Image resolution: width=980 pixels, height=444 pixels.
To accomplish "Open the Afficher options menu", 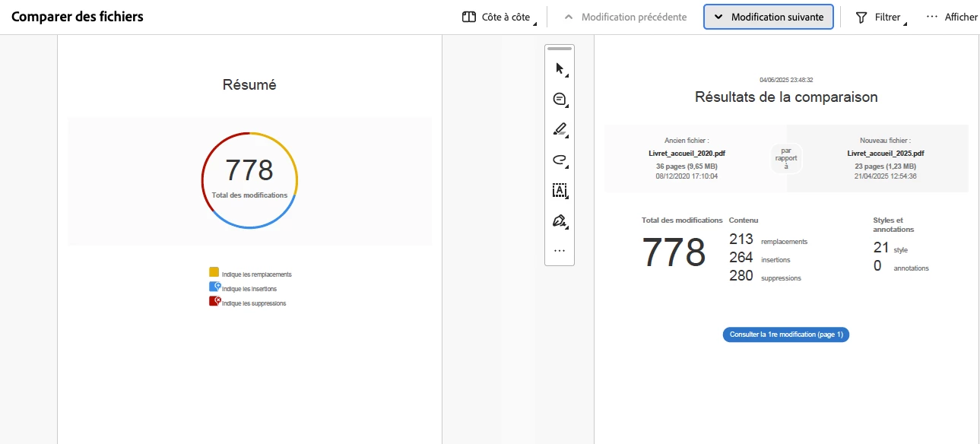I will [x=952, y=17].
